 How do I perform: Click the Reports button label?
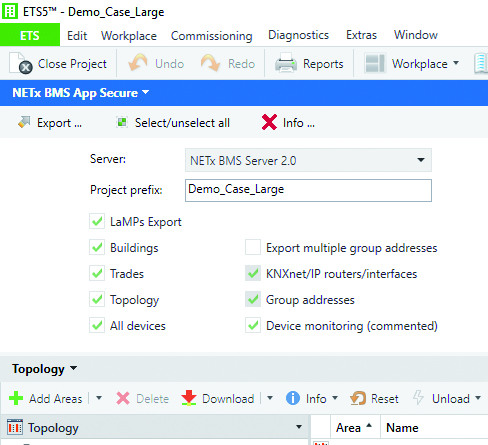[323, 64]
